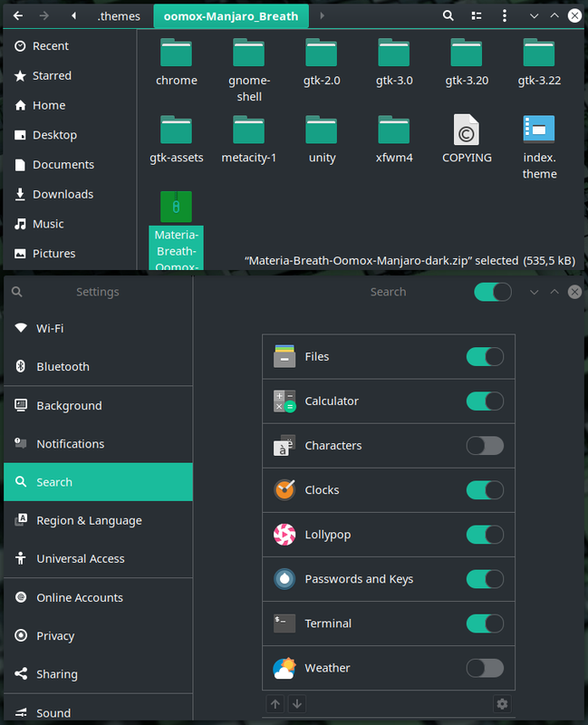Disable Files search results switch
The width and height of the screenshot is (588, 725).
point(485,356)
